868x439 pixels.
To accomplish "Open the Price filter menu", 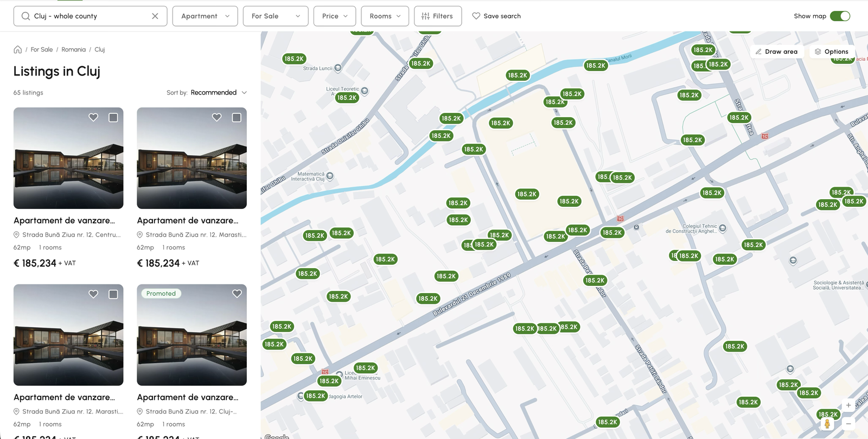I will coord(335,16).
